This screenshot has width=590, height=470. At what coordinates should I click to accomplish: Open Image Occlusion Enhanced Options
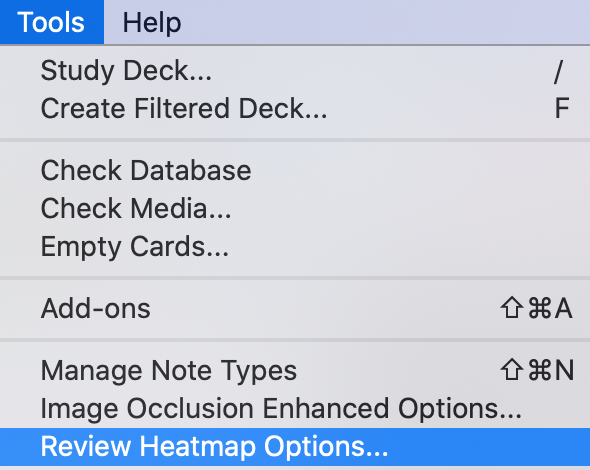pos(295,409)
